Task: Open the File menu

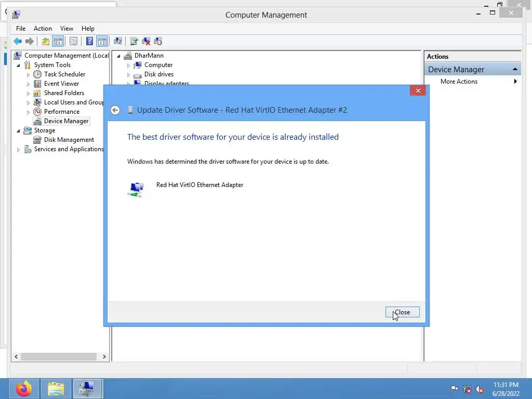Action: click(x=21, y=29)
